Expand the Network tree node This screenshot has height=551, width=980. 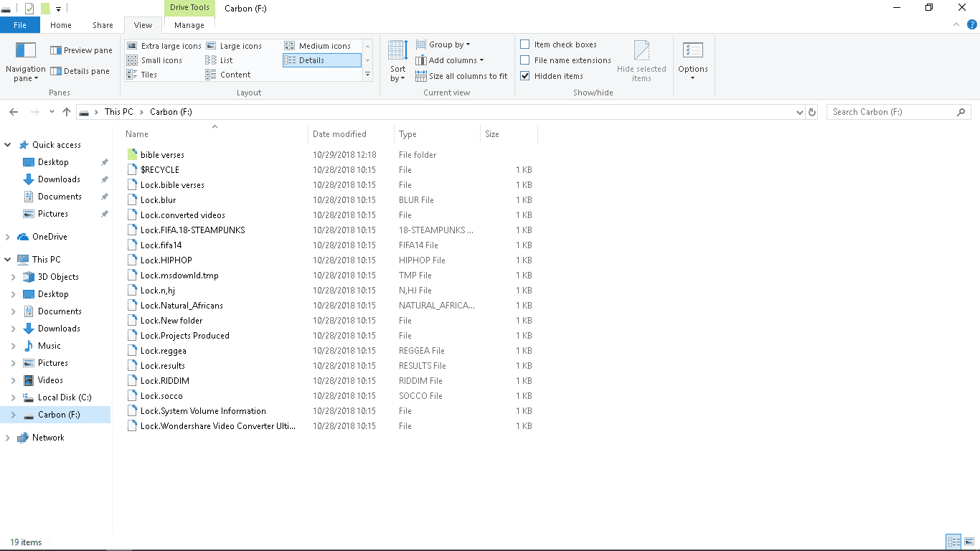coord(8,438)
